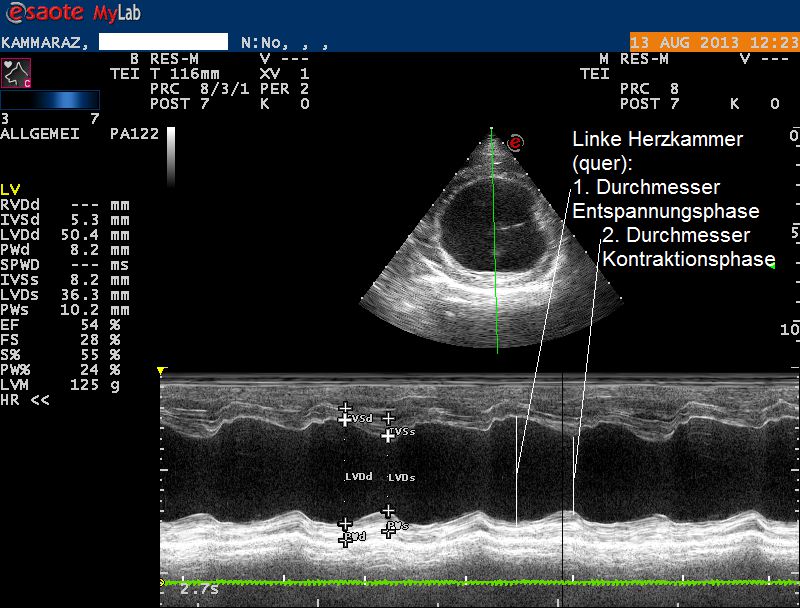Click the blue frequency band bar
The image size is (800, 608).
(x=50, y=100)
